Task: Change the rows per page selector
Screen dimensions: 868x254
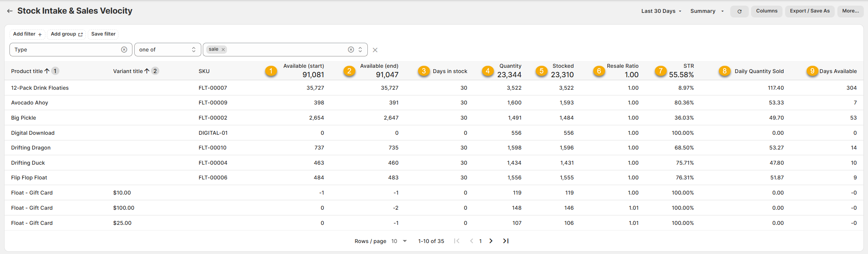Action: (x=399, y=241)
